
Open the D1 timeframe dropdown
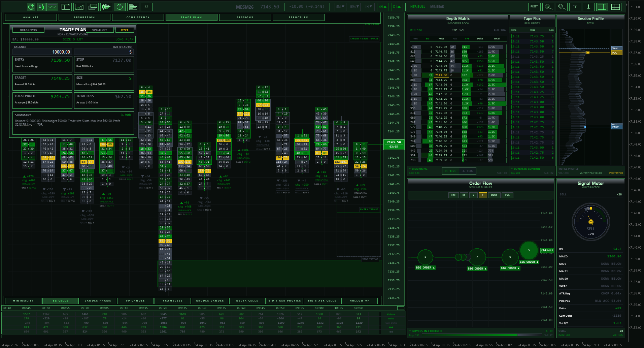(x=397, y=7)
